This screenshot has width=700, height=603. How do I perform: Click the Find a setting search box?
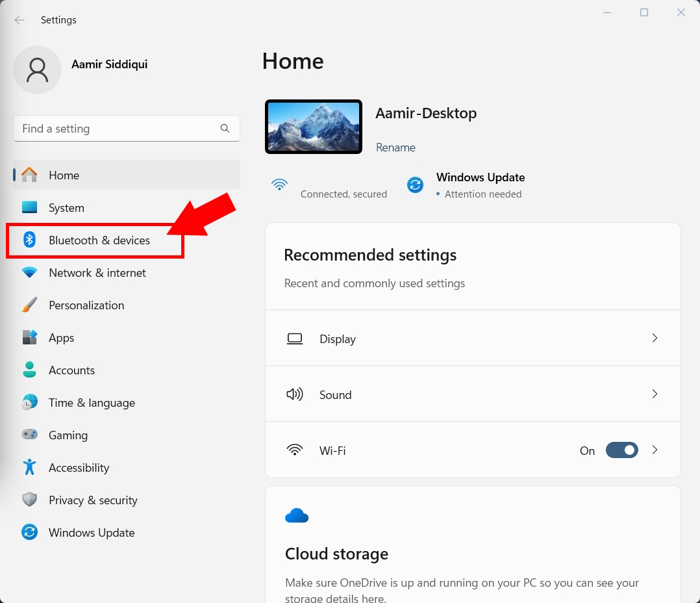pyautogui.click(x=118, y=129)
